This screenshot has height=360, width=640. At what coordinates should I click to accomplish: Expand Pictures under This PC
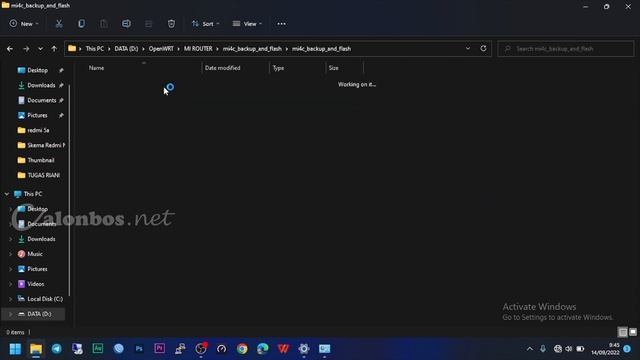click(x=11, y=269)
